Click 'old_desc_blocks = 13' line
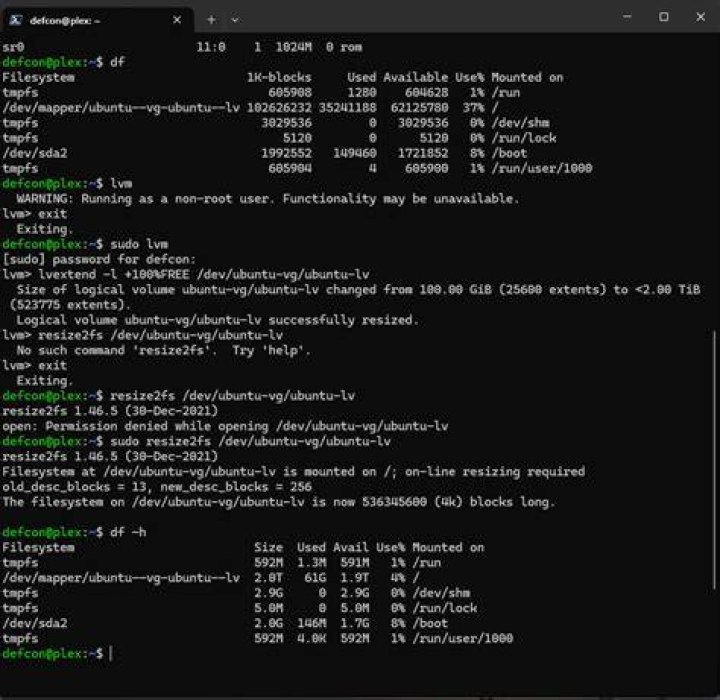The width and height of the screenshot is (720, 700). [157, 487]
